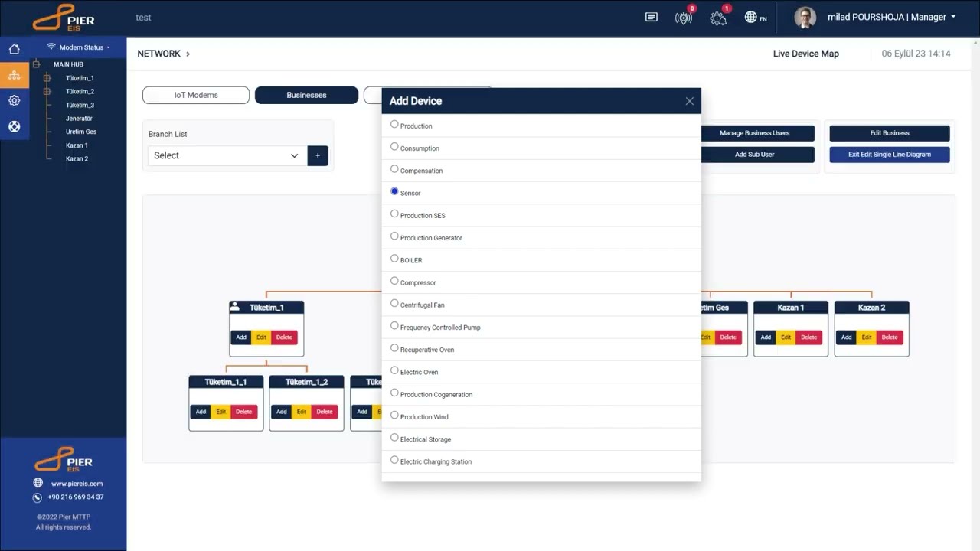Click the Edit Business button

[890, 133]
